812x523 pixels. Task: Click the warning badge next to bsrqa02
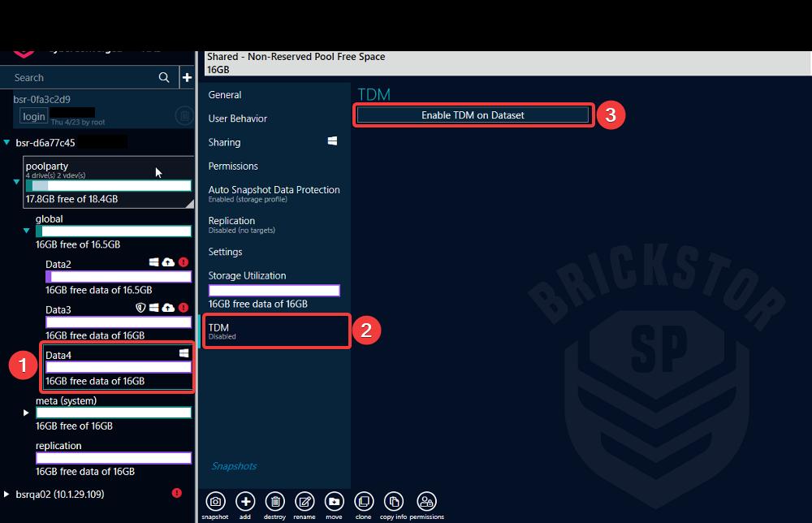[176, 493]
